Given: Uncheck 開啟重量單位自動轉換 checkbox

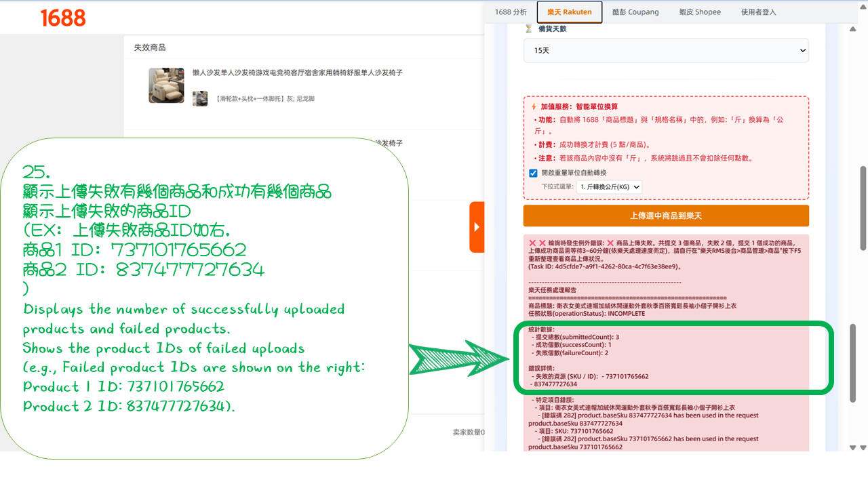Looking at the screenshot, I should (533, 174).
